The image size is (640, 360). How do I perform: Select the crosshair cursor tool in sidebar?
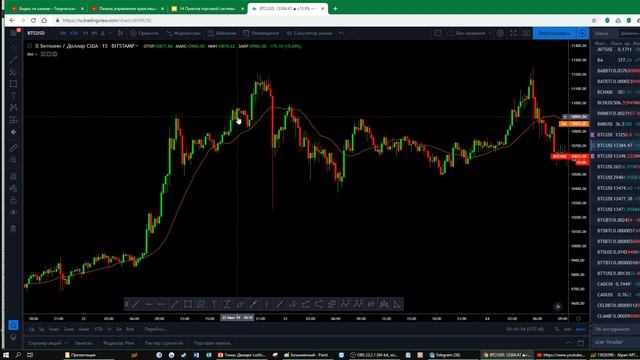[x=13, y=48]
